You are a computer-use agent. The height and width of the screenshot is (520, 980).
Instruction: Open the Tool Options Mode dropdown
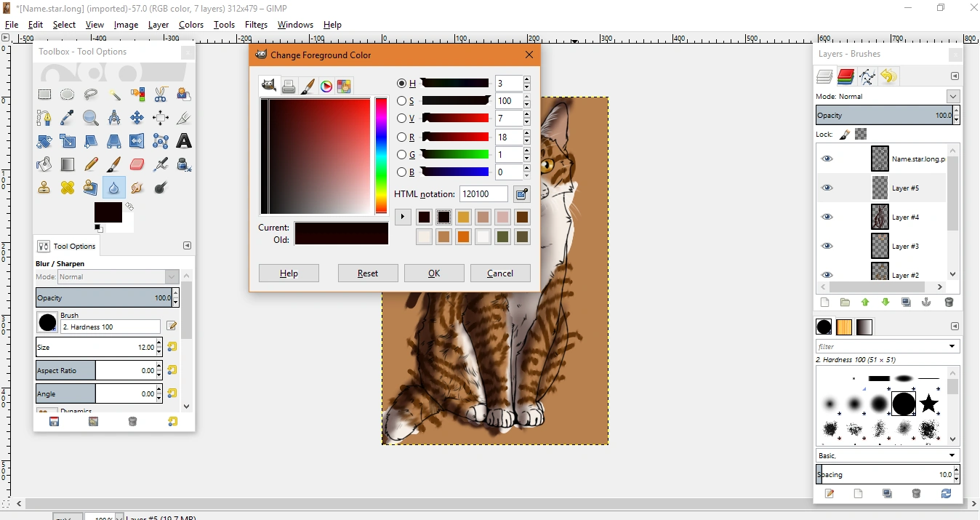click(x=107, y=276)
